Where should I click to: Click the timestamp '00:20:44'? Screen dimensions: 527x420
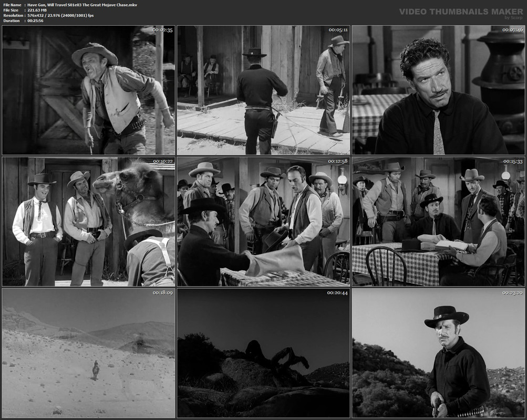[x=338, y=293]
